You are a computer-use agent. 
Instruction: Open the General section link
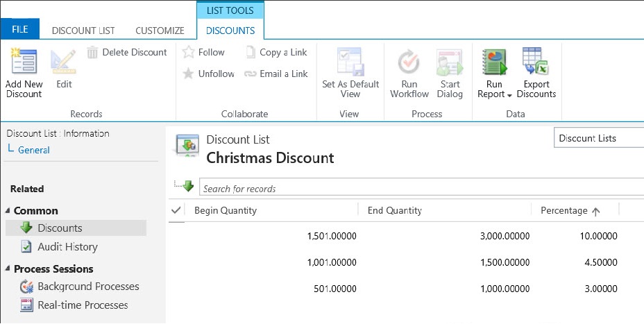(x=33, y=150)
